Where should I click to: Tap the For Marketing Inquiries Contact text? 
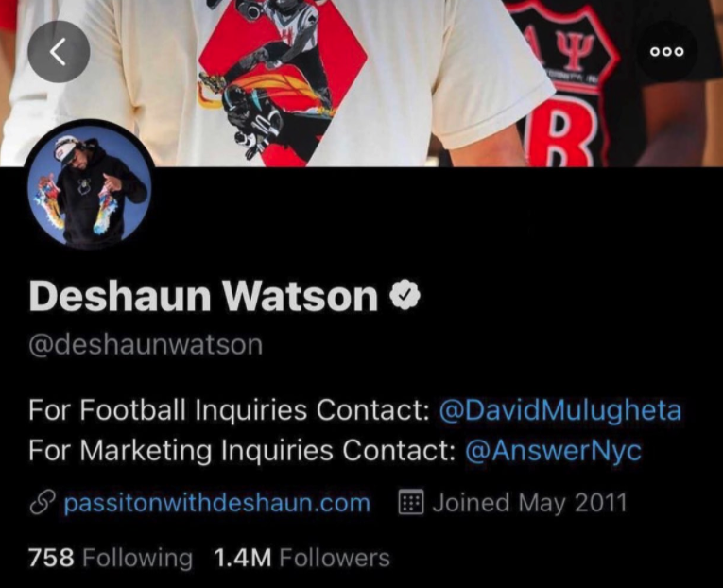click(x=242, y=451)
